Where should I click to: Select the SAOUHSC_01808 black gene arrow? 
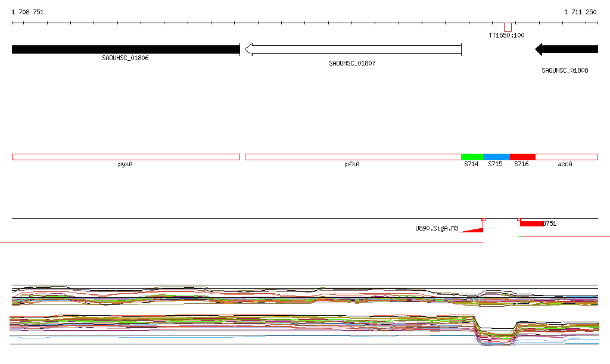tap(567, 49)
